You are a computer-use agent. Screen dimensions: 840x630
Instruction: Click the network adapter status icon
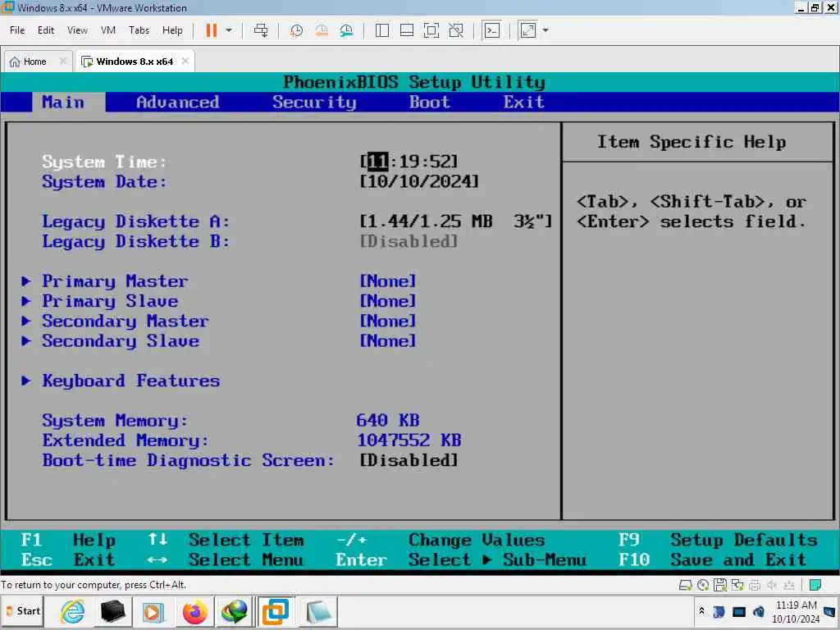(737, 585)
